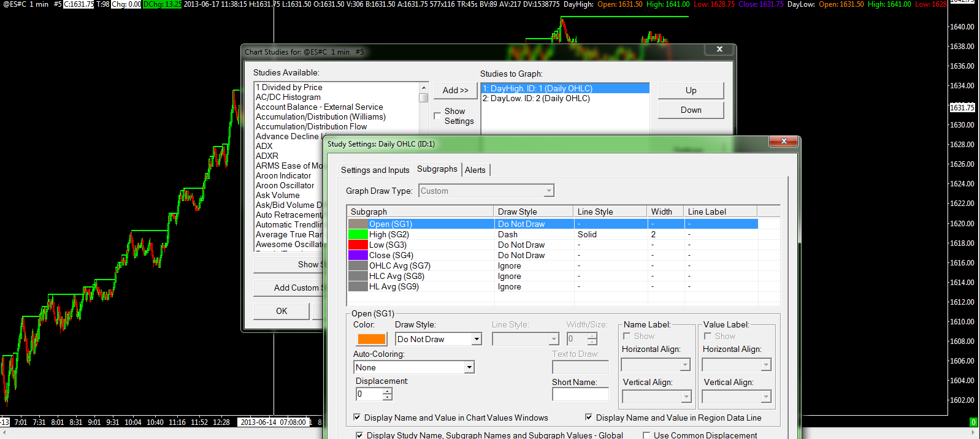
Task: Select the green High (SG2) subgraph swatch
Action: click(358, 234)
